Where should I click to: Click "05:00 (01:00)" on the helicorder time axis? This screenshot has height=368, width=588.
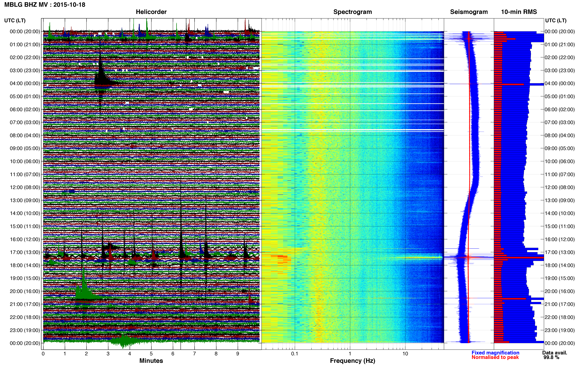(25, 96)
